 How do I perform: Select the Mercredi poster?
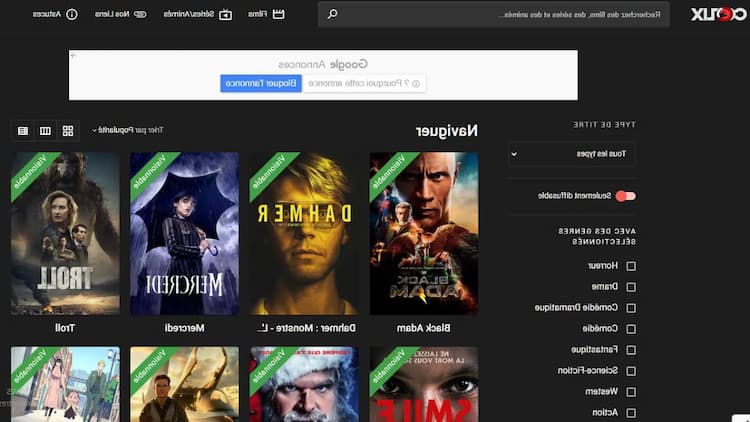184,233
